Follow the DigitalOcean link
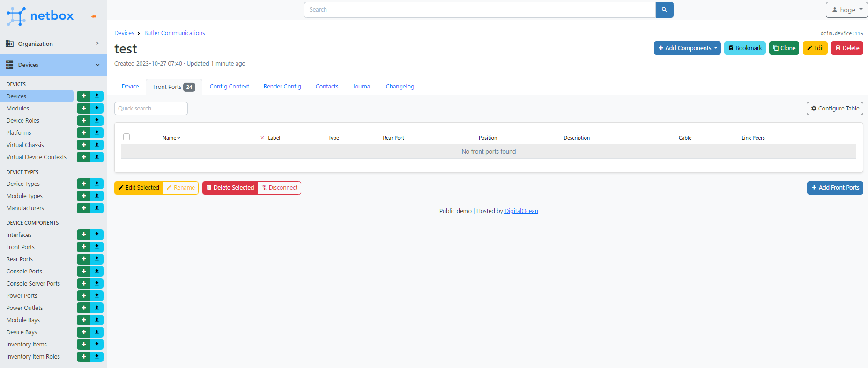The height and width of the screenshot is (368, 868). click(521, 211)
